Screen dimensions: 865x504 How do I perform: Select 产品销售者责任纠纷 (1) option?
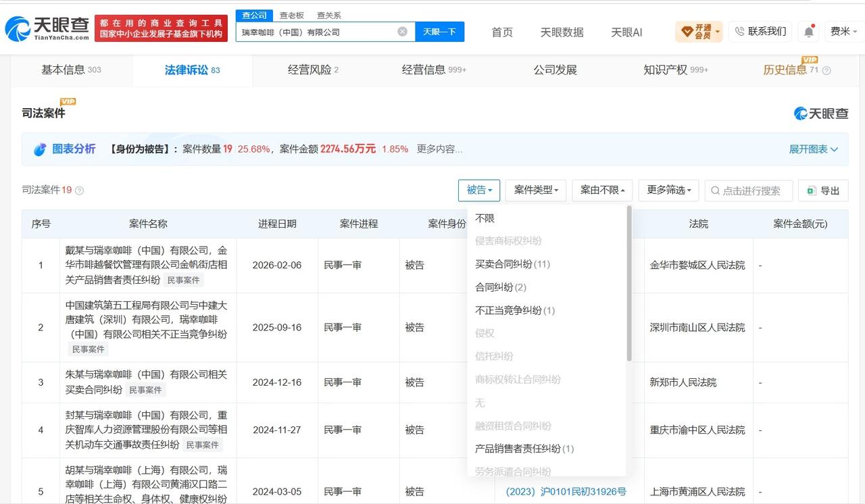point(524,449)
